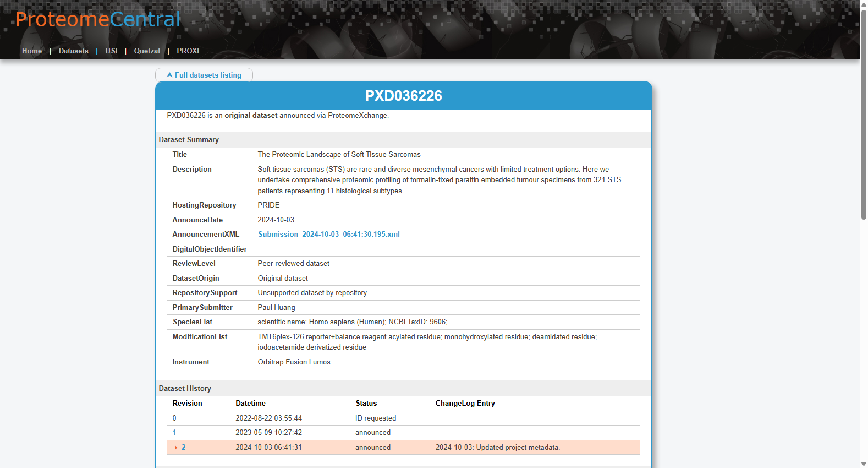Open the ProteomeCentral logo homepage
The width and height of the screenshot is (868, 468).
click(98, 19)
